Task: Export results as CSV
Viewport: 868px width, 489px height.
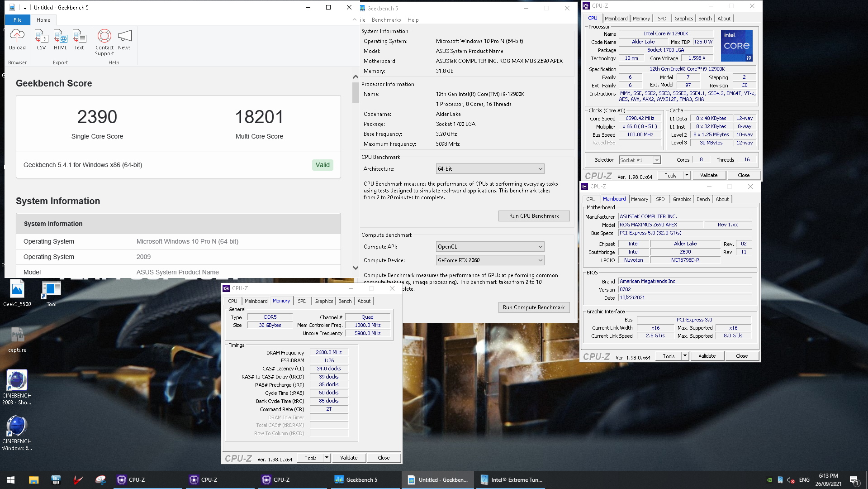Action: point(41,40)
